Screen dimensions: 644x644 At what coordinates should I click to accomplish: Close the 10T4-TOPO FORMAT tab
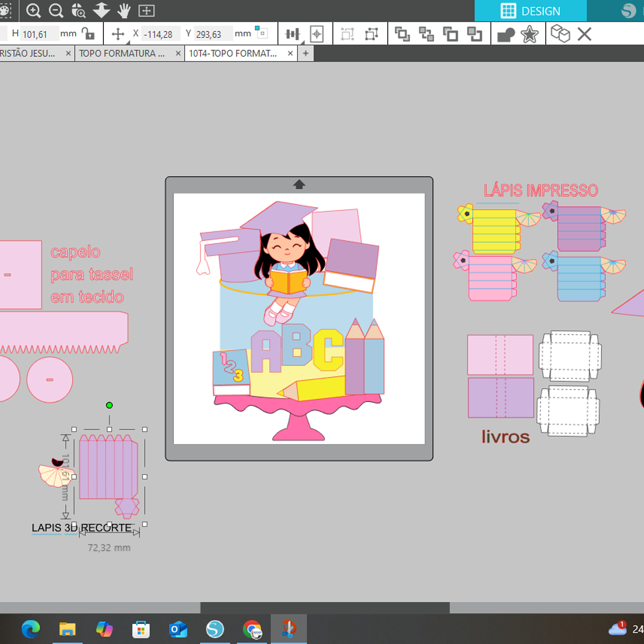[x=290, y=54]
